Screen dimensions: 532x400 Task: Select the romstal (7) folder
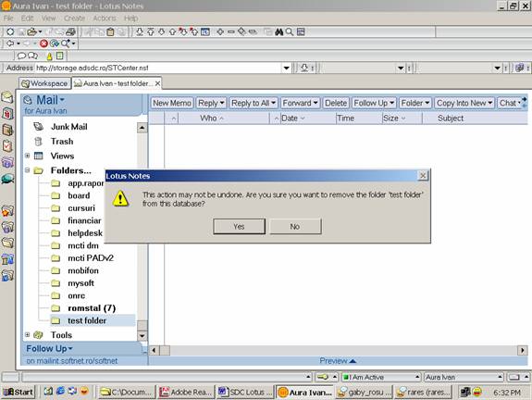coord(92,308)
